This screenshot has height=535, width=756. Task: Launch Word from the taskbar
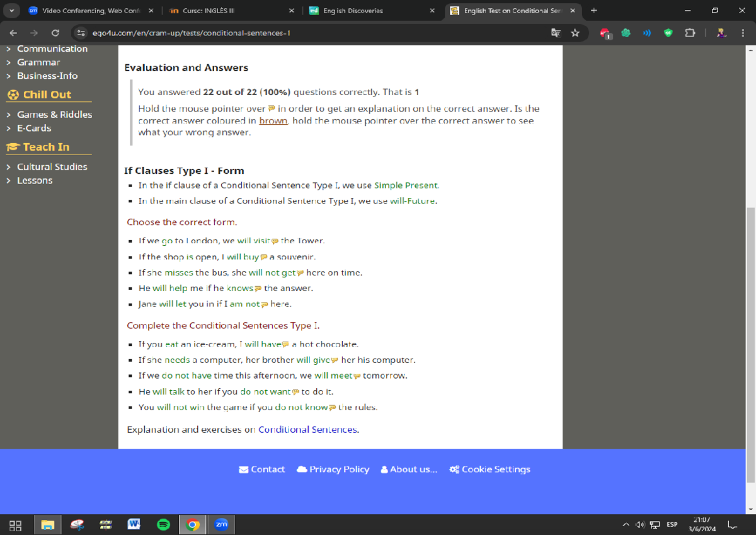(134, 524)
